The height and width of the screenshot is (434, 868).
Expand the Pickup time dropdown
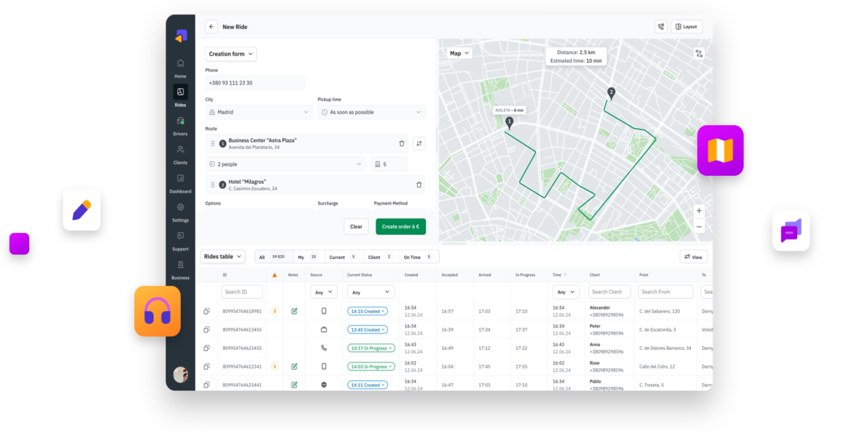point(371,111)
